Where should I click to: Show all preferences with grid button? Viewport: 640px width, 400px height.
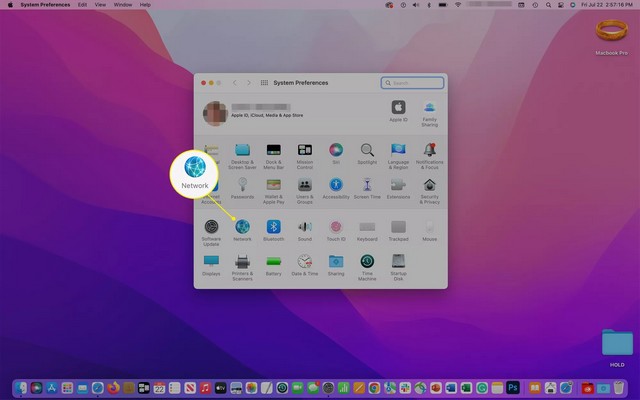pos(264,83)
